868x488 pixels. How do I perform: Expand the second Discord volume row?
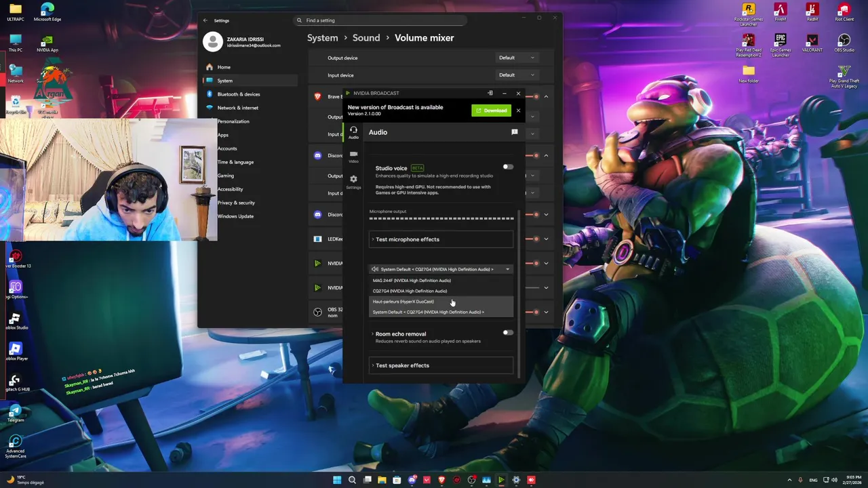(x=546, y=214)
